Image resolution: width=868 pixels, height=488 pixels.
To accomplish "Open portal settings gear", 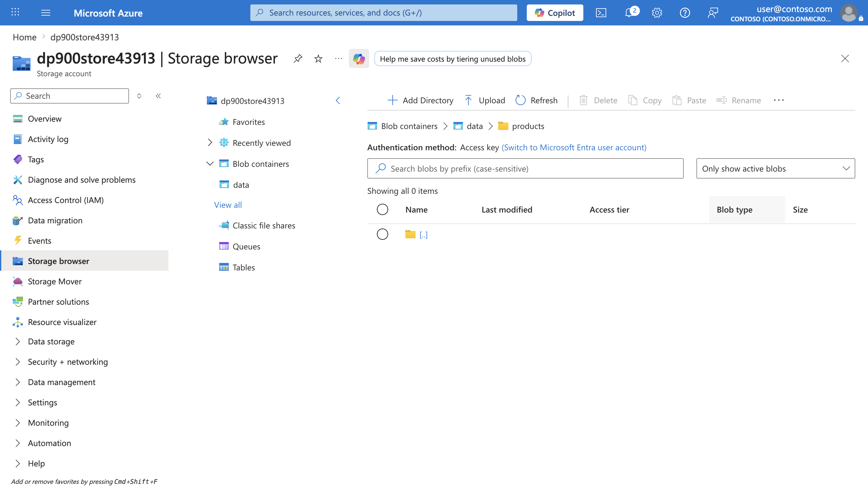I will [657, 13].
